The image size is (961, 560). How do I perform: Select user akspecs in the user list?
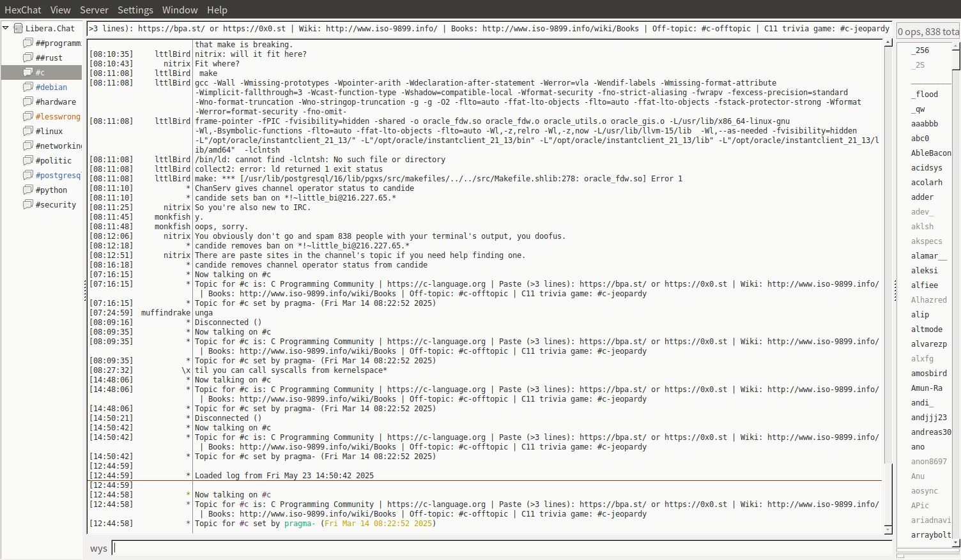click(926, 241)
